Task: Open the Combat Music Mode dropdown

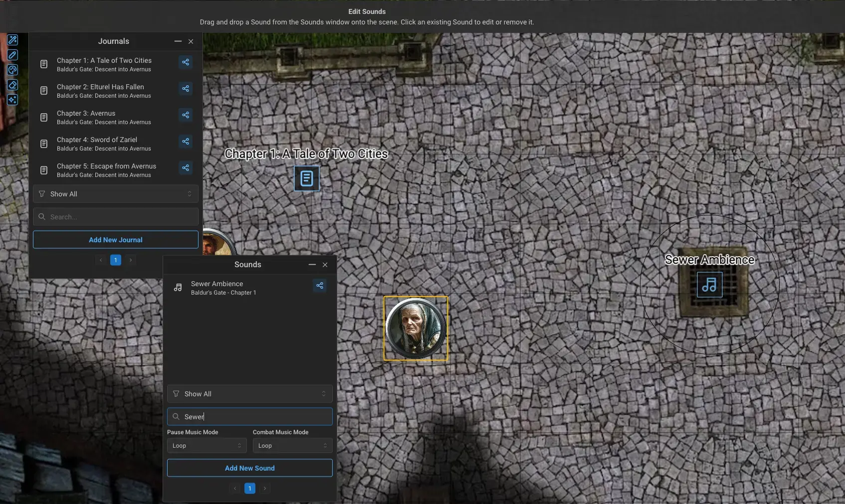Action: coord(292,446)
